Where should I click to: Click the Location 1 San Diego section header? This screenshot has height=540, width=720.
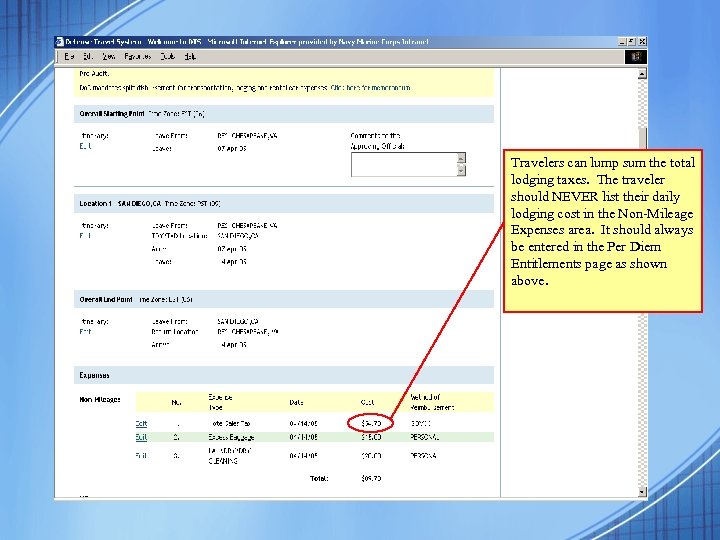(284, 203)
